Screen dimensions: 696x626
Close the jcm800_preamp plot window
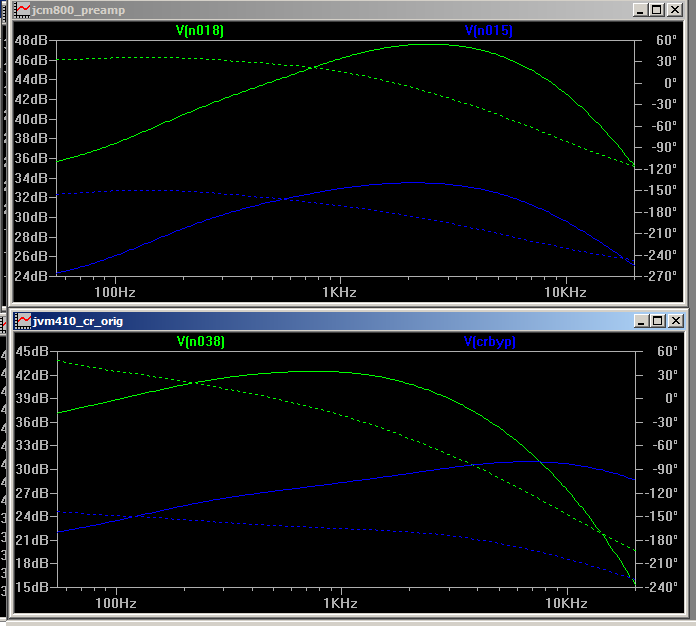[x=675, y=10]
